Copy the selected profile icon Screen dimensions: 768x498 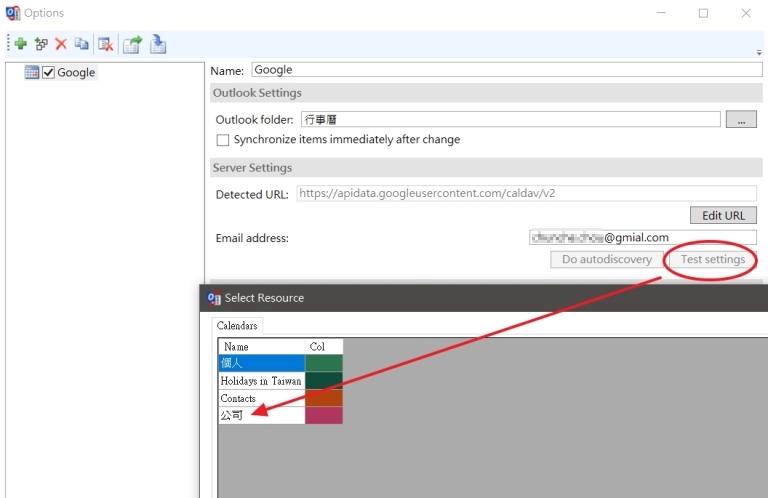click(81, 44)
